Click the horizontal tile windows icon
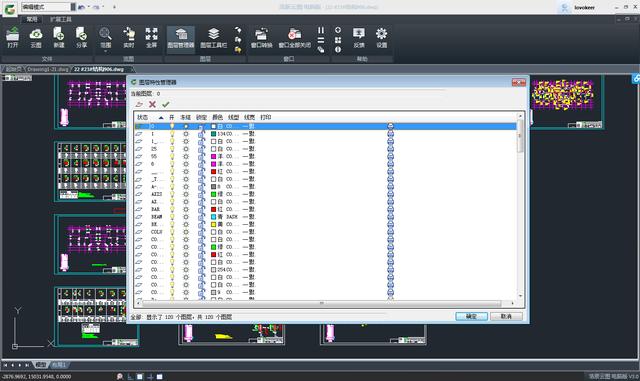Viewport: 640px width, 381px height. click(321, 40)
